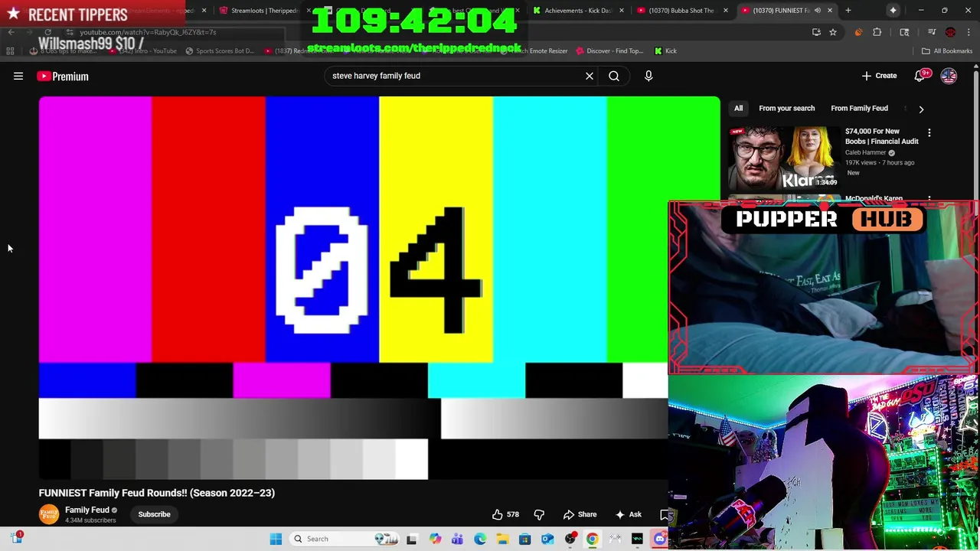This screenshot has height=551, width=980.
Task: Open the 'Discover - Find Top...' bookmark
Action: (x=609, y=51)
